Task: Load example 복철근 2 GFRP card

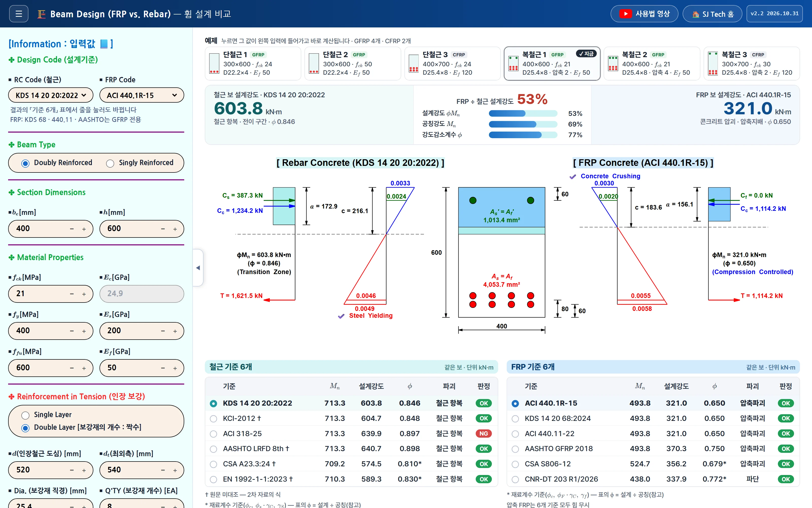Action: pos(652,63)
